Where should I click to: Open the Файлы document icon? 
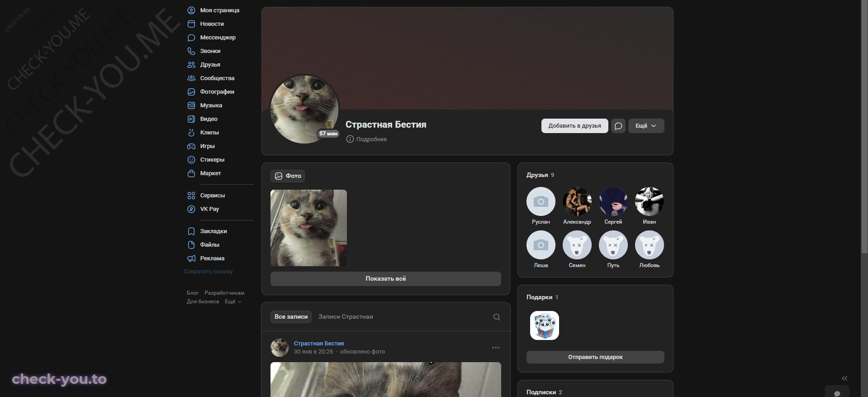tap(191, 245)
